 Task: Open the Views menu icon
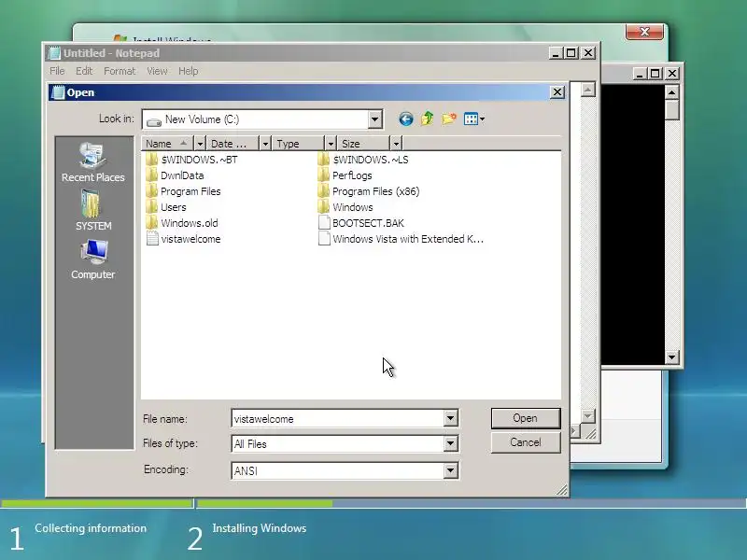pos(474,119)
